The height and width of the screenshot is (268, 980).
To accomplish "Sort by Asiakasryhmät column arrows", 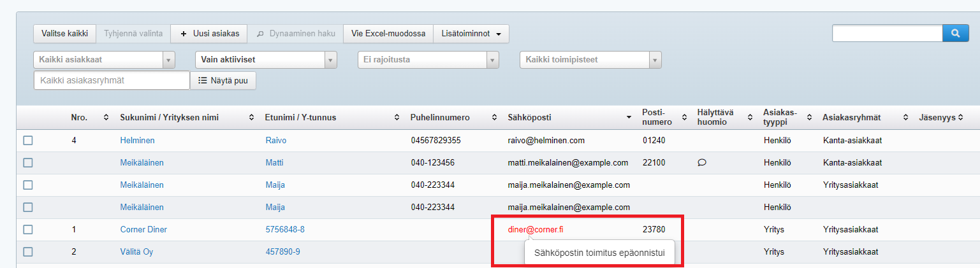I will [905, 118].
